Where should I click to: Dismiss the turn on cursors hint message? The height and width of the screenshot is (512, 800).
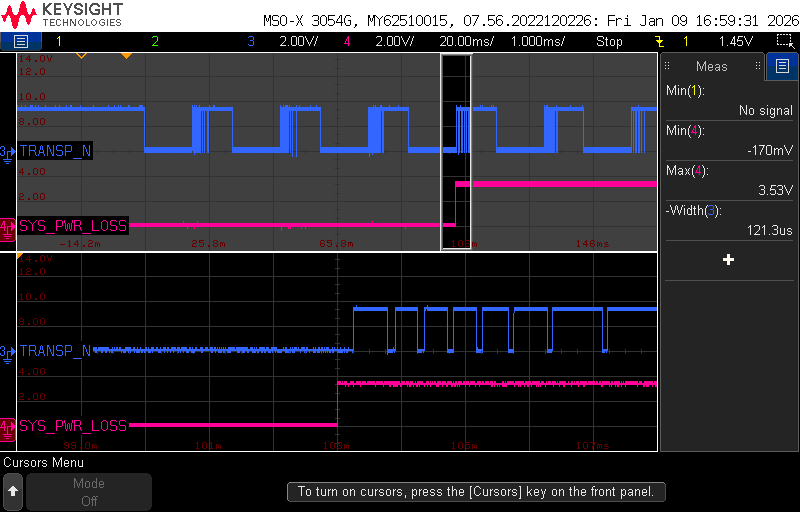[477, 492]
